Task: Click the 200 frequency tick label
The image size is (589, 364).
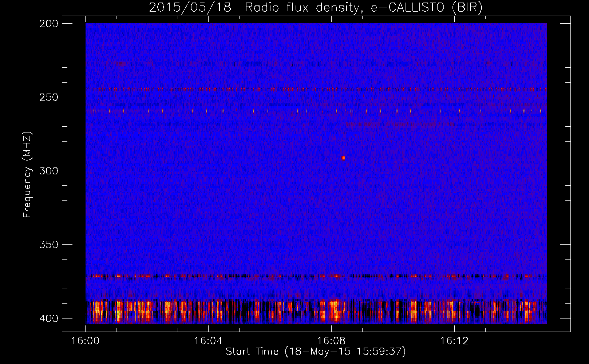Action: pyautogui.click(x=49, y=24)
